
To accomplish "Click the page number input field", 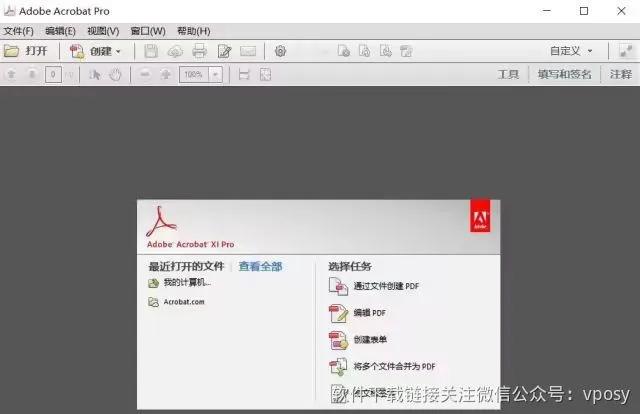I will tap(53, 74).
